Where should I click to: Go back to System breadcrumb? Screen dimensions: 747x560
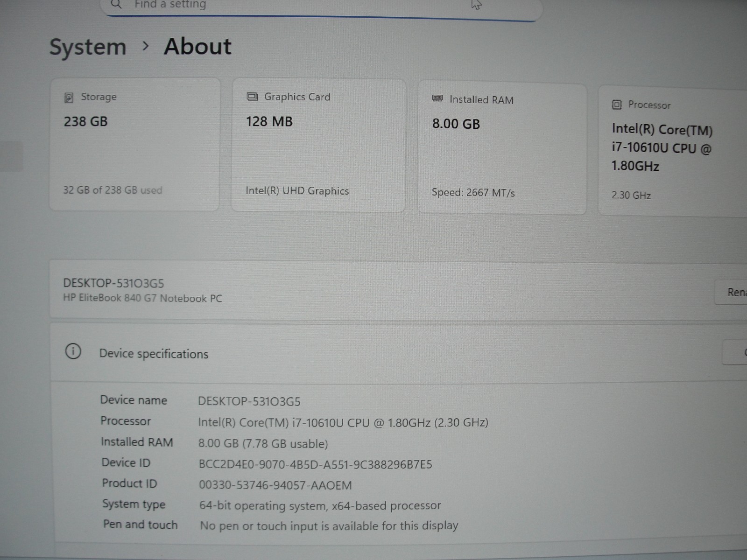point(88,47)
